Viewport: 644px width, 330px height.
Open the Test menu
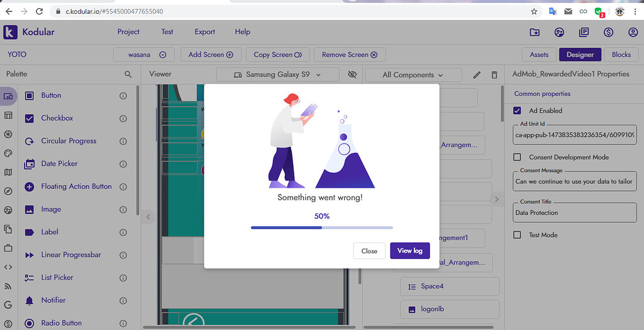point(167,31)
